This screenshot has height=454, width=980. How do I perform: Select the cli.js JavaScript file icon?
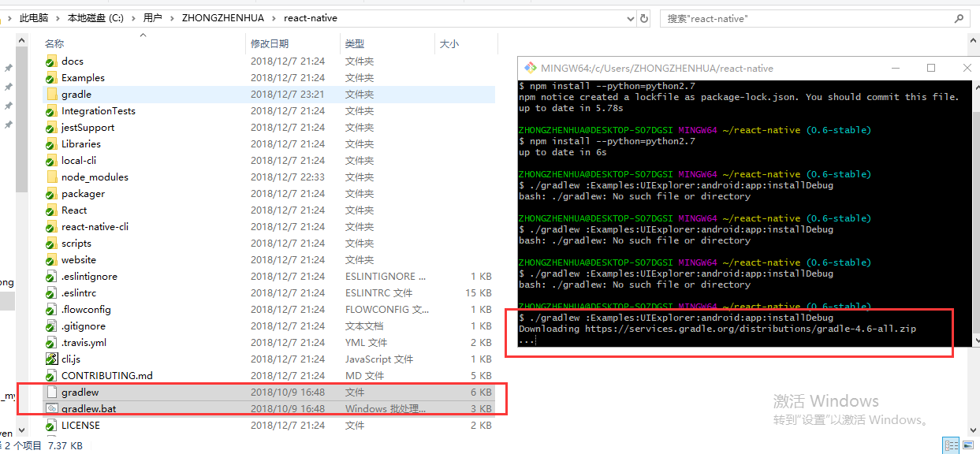point(51,359)
